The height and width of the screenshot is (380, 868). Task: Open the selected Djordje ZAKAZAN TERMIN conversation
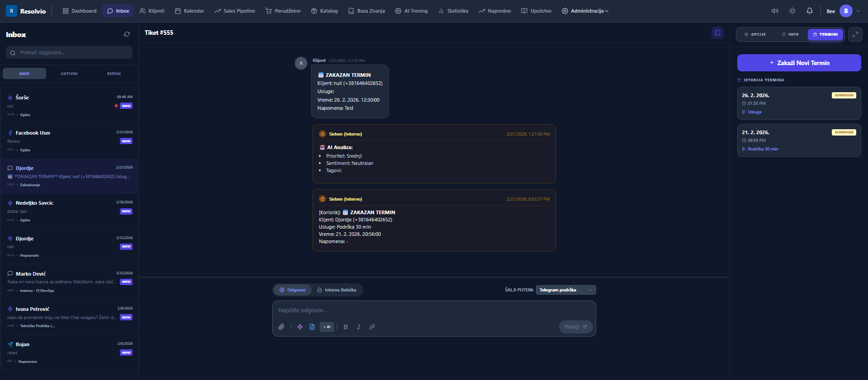pos(69,176)
